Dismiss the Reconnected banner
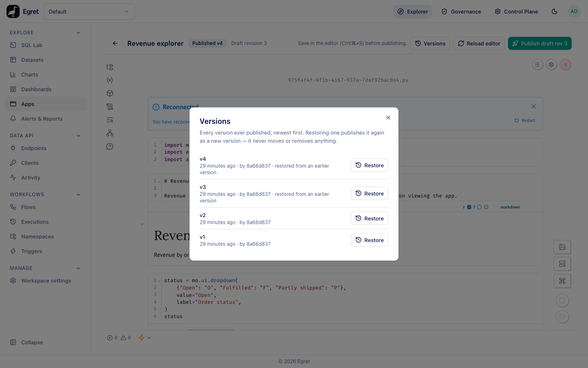The width and height of the screenshot is (588, 368). point(534,106)
